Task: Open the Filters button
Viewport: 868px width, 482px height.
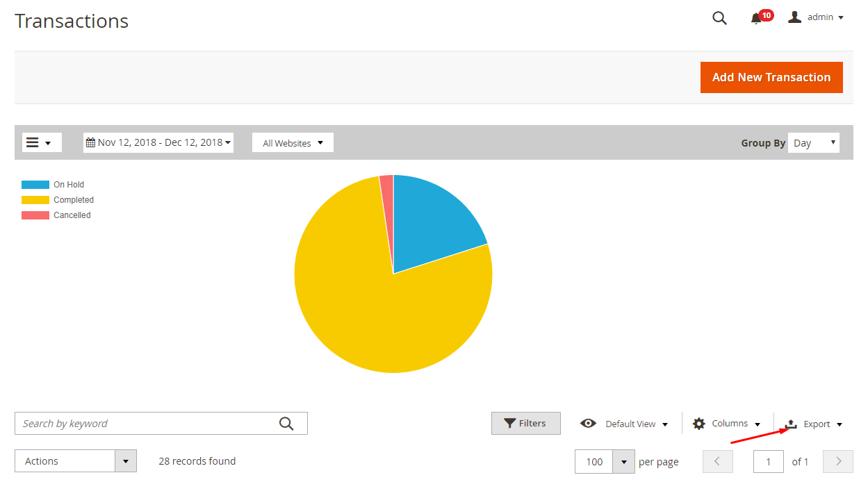Action: tap(525, 424)
